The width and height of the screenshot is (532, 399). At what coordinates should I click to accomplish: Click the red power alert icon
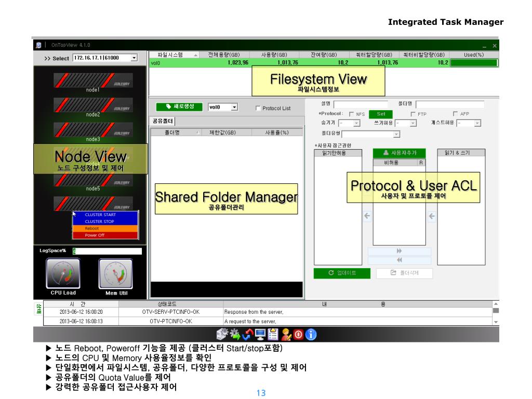(298, 335)
